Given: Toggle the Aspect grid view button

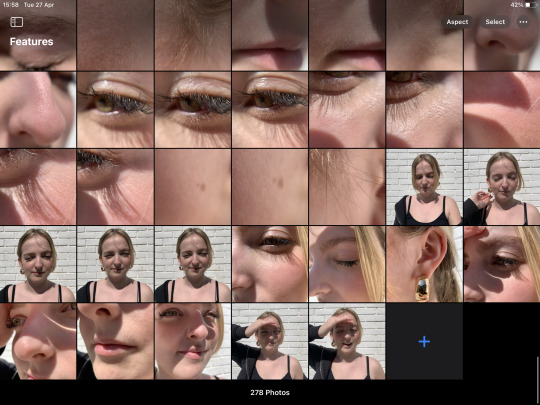Looking at the screenshot, I should click(457, 22).
